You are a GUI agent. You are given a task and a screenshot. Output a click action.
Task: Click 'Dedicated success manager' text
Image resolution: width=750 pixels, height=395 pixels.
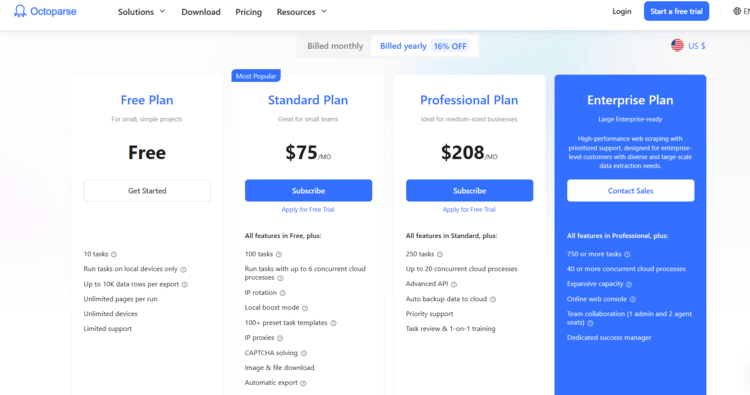pyautogui.click(x=609, y=338)
